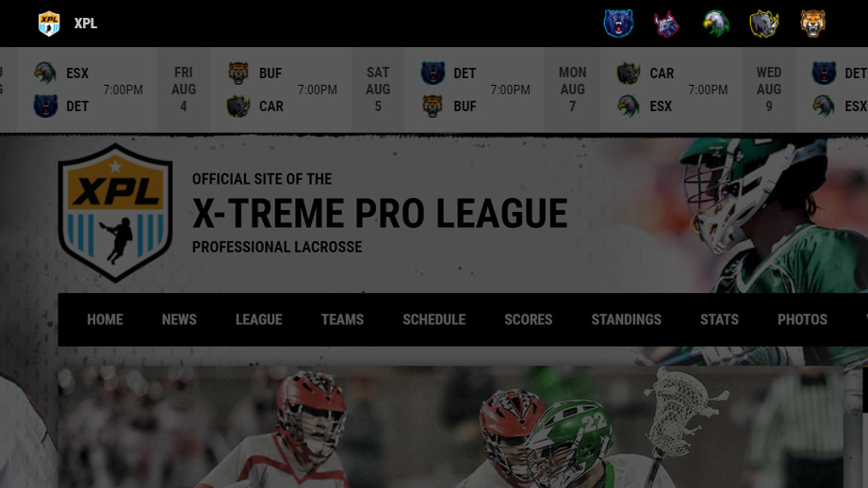Click the DET bear icon in Saturday game

click(x=433, y=73)
